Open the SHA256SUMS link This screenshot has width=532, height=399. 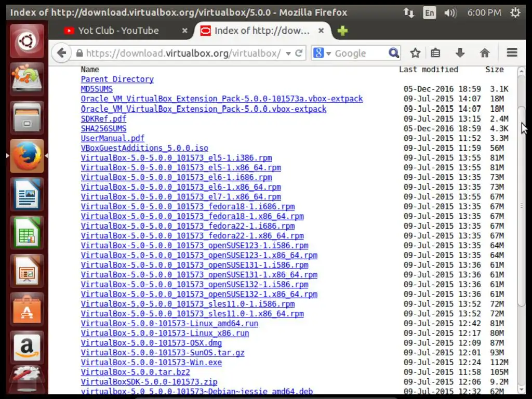pyautogui.click(x=103, y=129)
